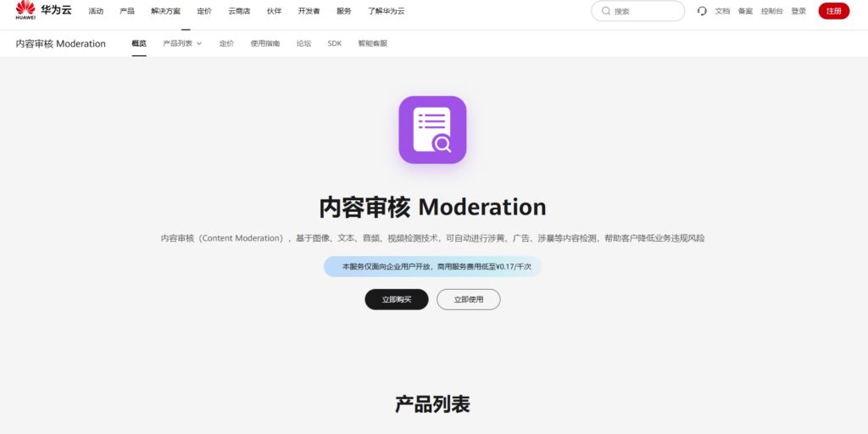This screenshot has height=434, width=868.
Task: Open the 云商店 menu
Action: [x=239, y=11]
